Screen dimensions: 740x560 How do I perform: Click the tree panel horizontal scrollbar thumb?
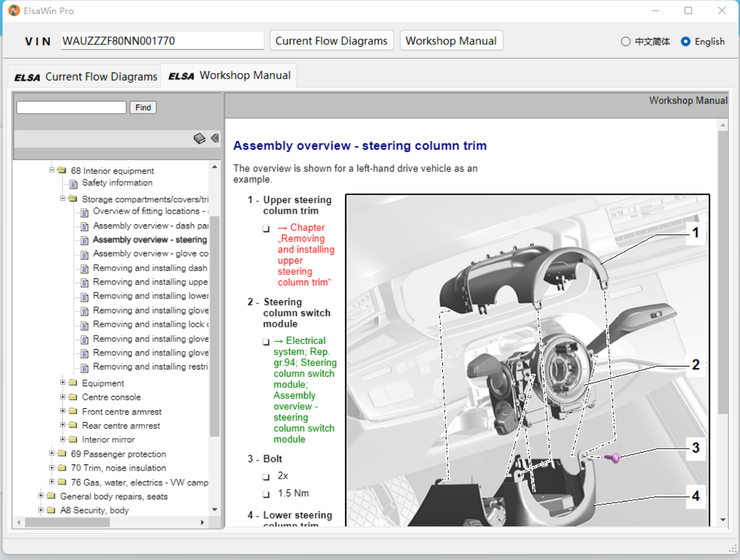click(x=67, y=522)
